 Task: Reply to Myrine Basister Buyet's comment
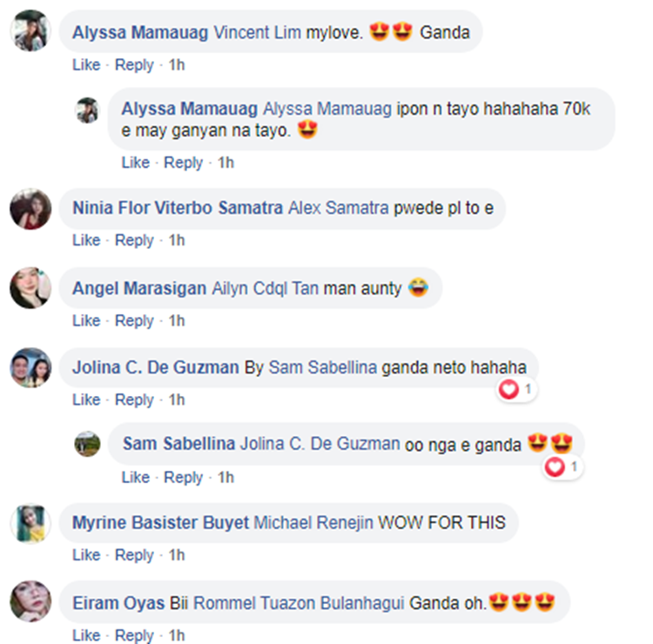[x=134, y=555]
